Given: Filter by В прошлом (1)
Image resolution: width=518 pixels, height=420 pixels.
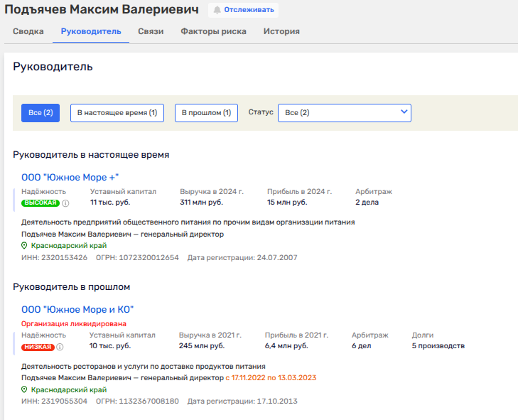Looking at the screenshot, I should pos(206,113).
